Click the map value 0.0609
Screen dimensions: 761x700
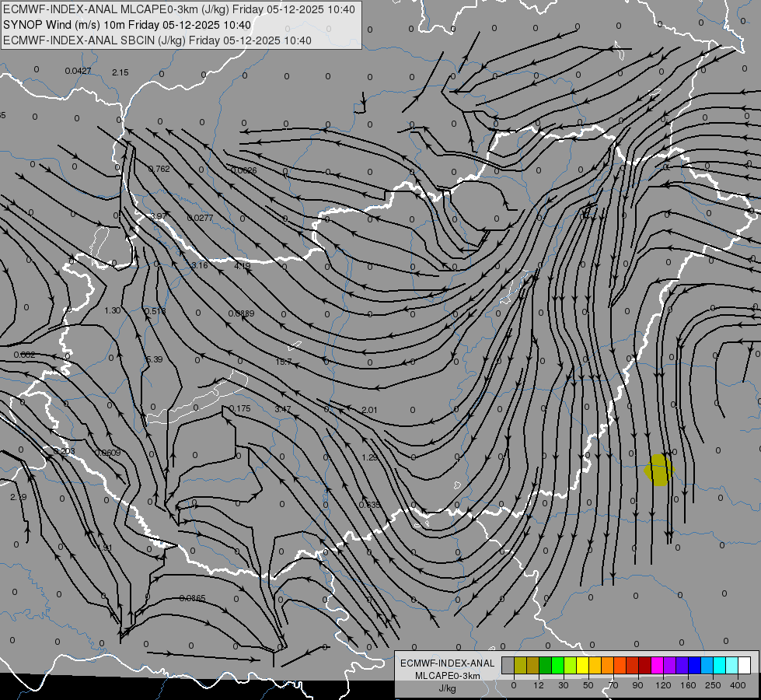click(x=108, y=453)
